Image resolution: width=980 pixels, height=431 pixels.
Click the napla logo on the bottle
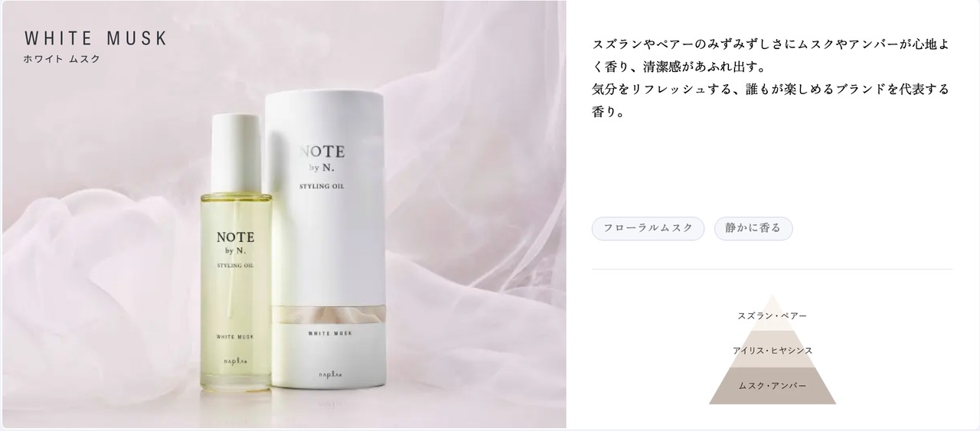pyautogui.click(x=236, y=371)
